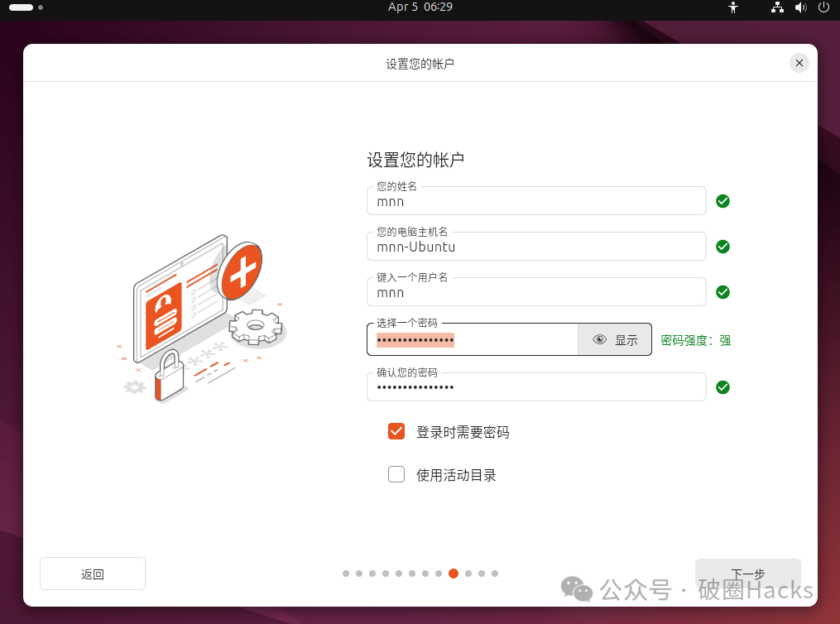Continue with 下一步 button

coord(748,574)
